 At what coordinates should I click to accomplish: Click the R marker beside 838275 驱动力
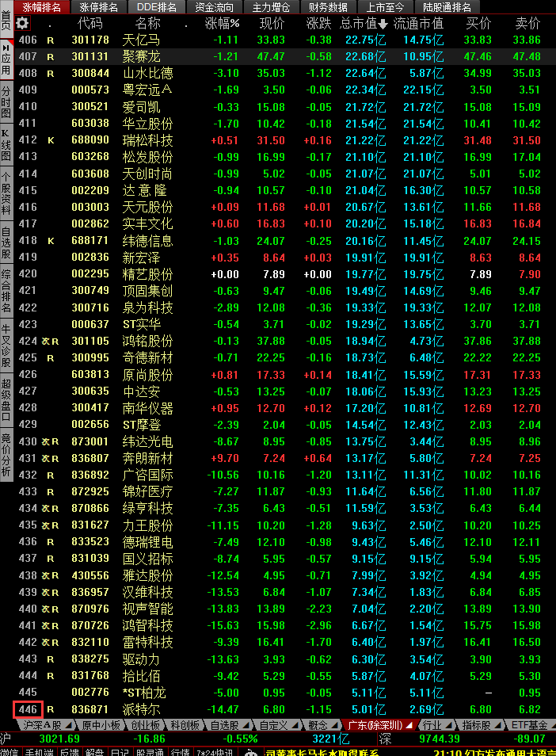point(50,659)
